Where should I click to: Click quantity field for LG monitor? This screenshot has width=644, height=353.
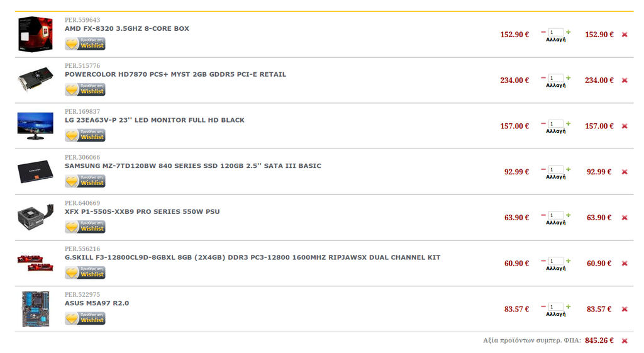tap(556, 124)
